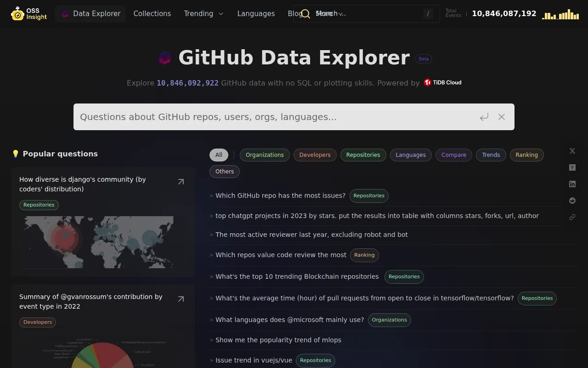Click the magnifier icon in header search
This screenshot has width=588, height=368.
tap(305, 14)
